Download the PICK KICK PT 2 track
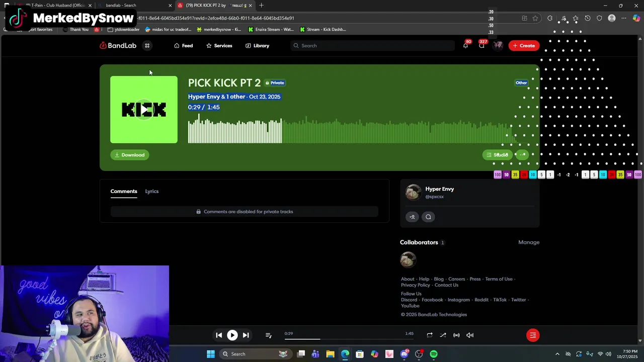 coord(130,155)
